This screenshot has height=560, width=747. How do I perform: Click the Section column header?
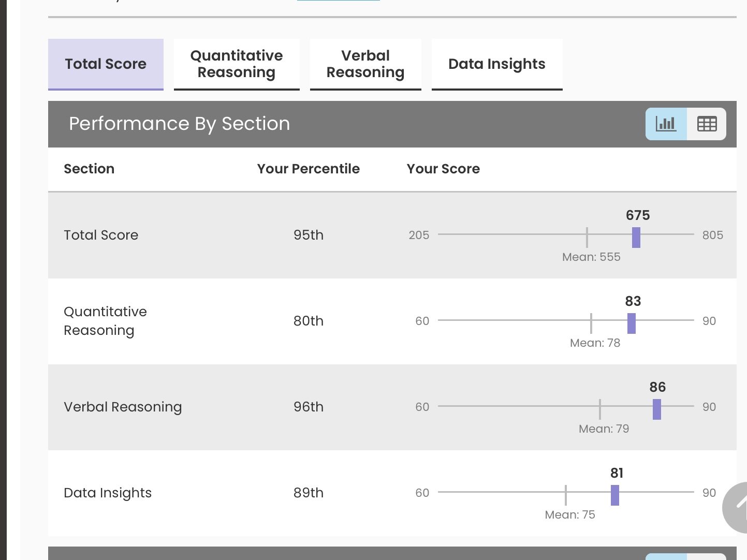pos(89,169)
